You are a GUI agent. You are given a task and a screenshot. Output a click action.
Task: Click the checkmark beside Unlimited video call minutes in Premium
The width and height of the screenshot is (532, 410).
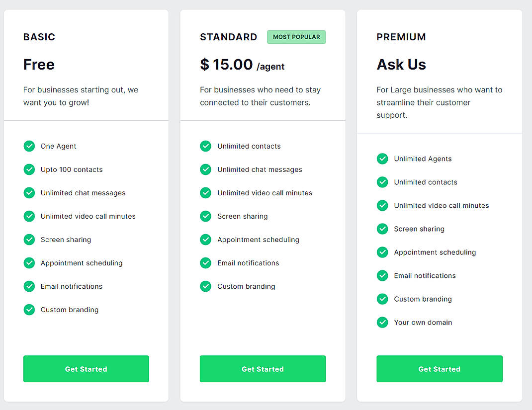(x=382, y=205)
